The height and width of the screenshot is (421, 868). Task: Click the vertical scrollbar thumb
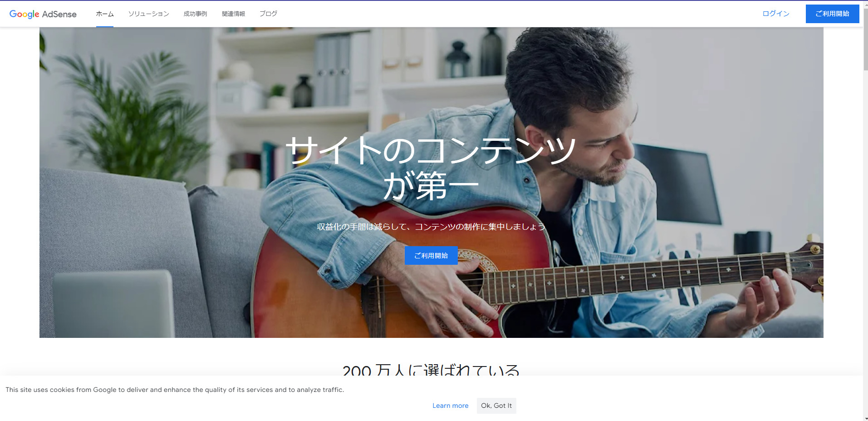(x=866, y=39)
